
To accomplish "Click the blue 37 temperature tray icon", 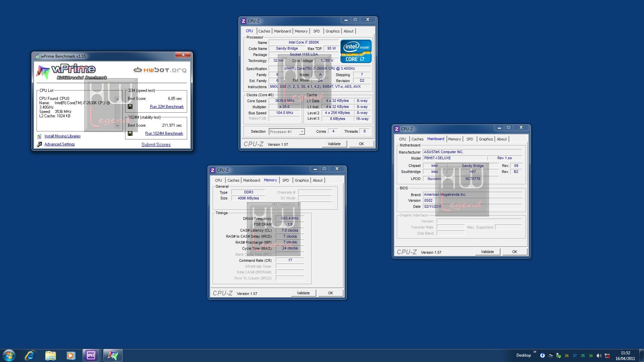I will [x=575, y=356].
